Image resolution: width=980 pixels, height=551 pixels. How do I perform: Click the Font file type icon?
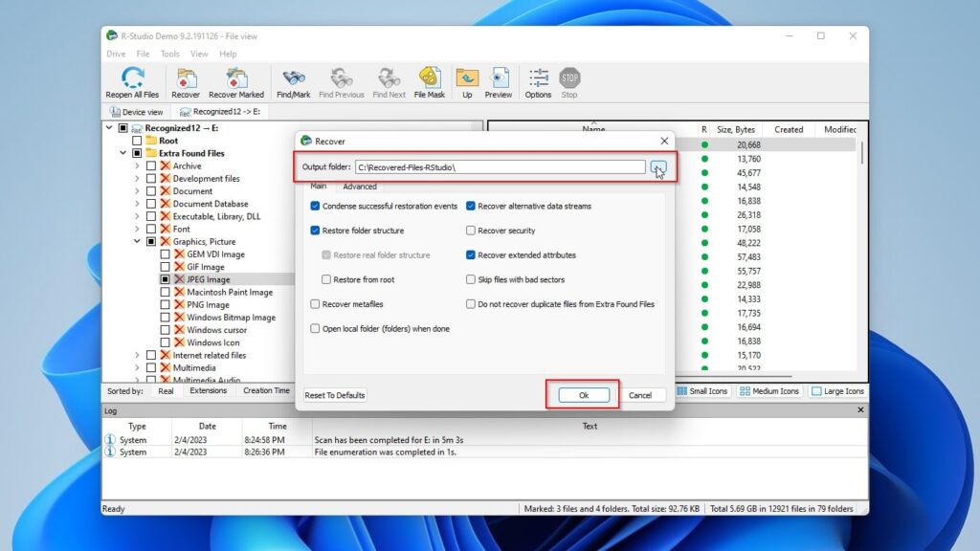(166, 229)
